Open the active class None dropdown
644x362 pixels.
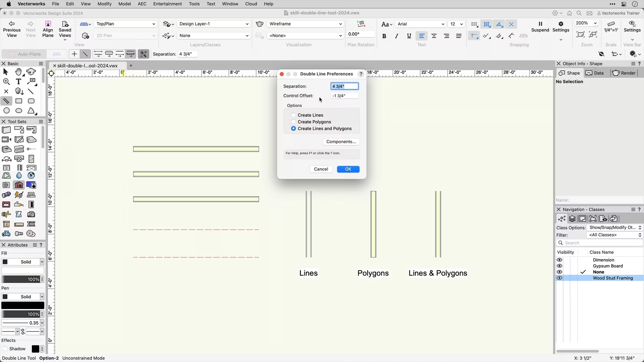(x=214, y=36)
